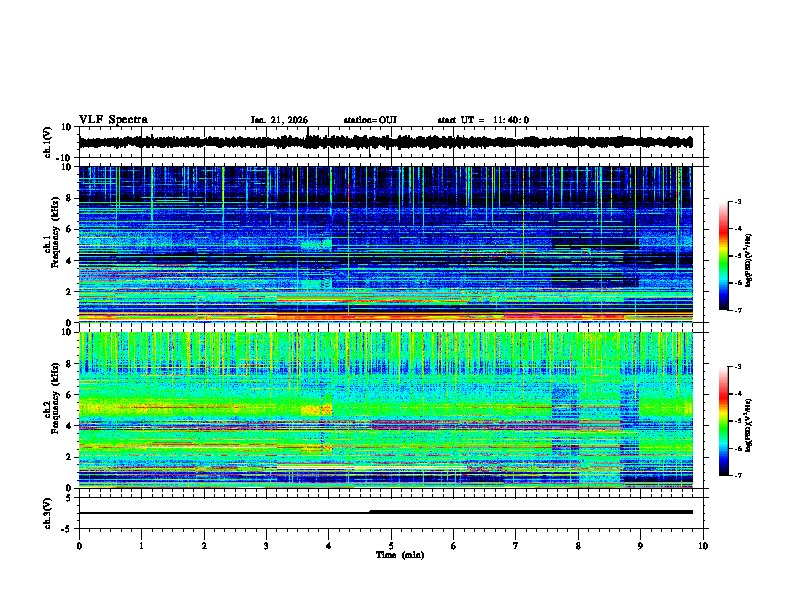The width and height of the screenshot is (792, 612).
Task: Click time axis tick label "10"
Action: (x=703, y=546)
